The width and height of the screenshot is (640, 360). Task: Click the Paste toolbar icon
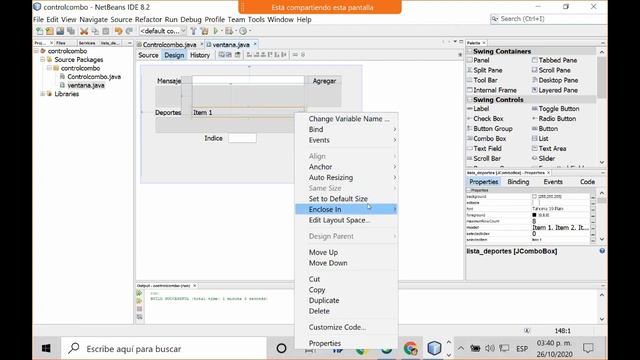click(106, 31)
